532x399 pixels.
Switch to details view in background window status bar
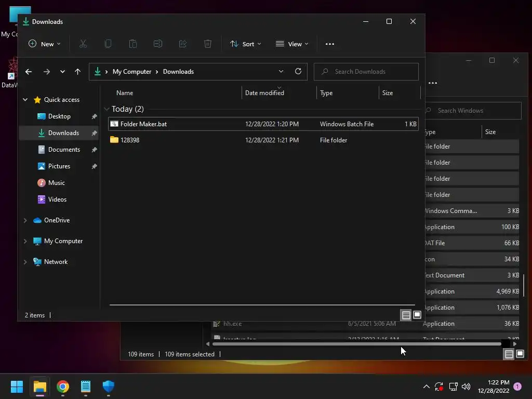[509, 354]
